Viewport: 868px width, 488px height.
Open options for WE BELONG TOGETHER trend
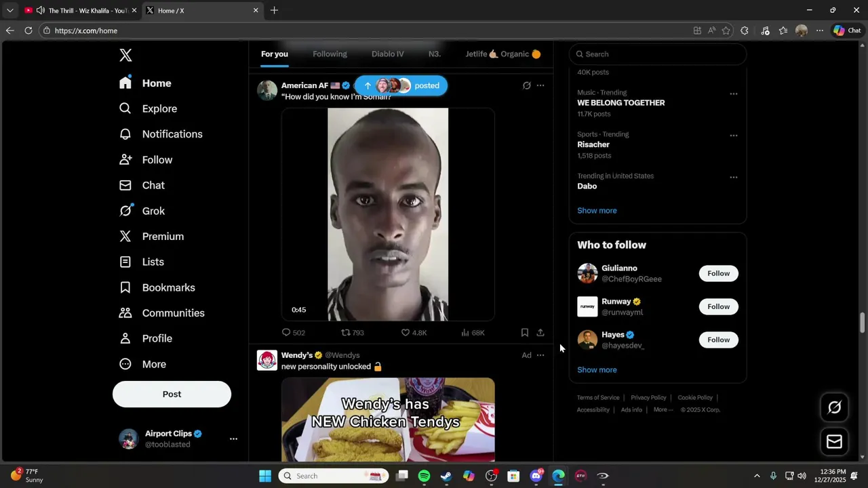coord(733,94)
